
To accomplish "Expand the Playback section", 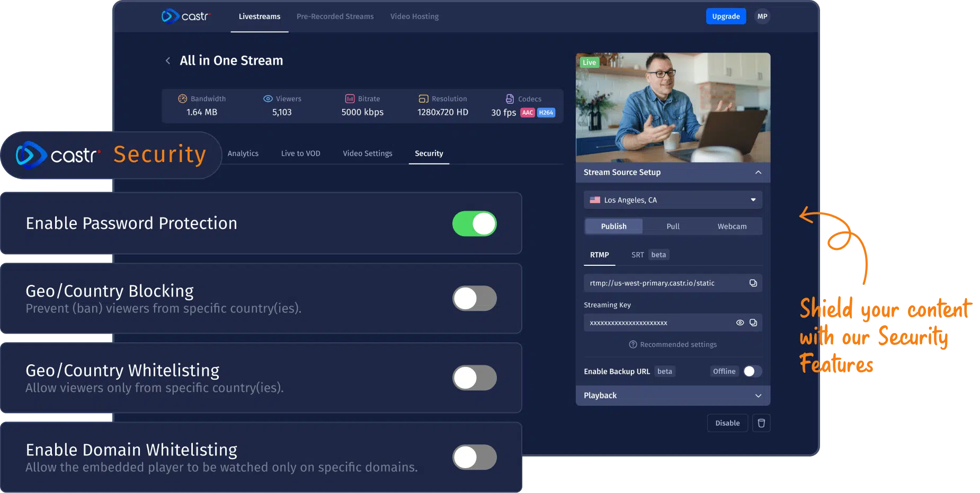I will (758, 396).
